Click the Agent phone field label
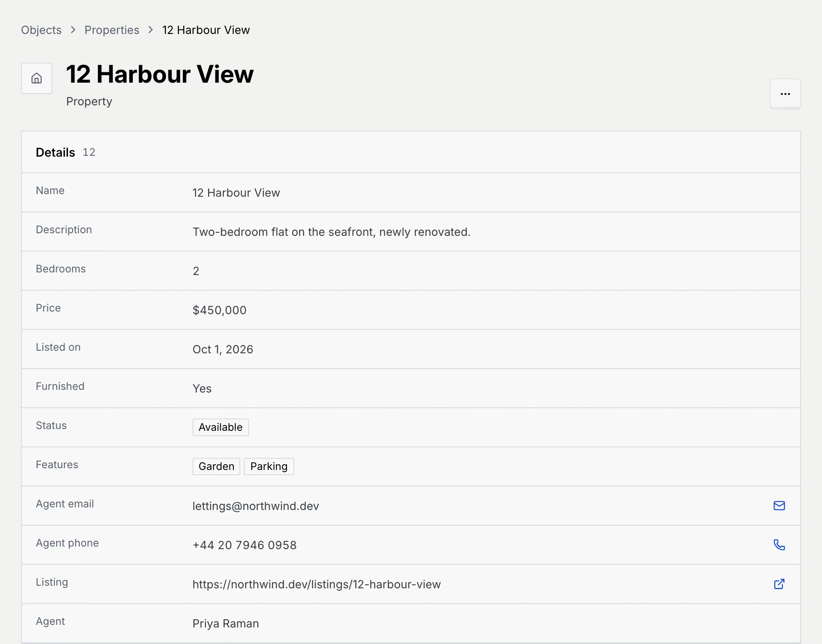 67,543
